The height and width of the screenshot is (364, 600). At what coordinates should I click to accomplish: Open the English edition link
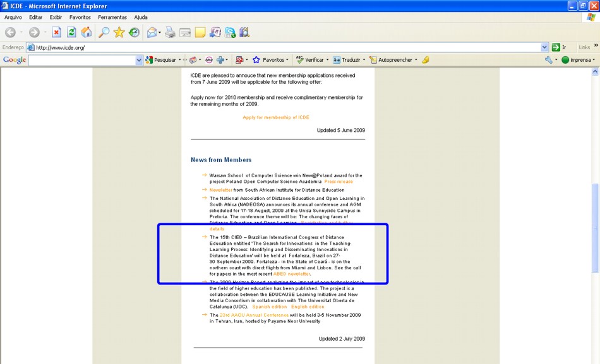[308, 307]
